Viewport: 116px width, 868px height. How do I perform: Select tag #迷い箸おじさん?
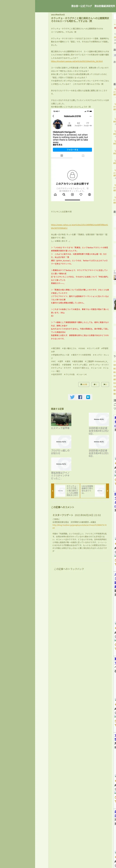pyautogui.click(x=69, y=348)
